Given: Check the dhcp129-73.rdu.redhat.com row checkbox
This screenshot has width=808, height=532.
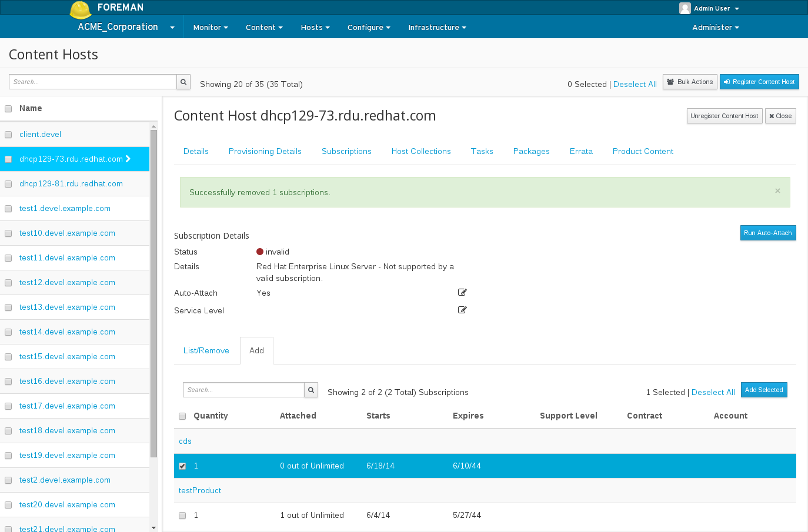Looking at the screenshot, I should 8,159.
